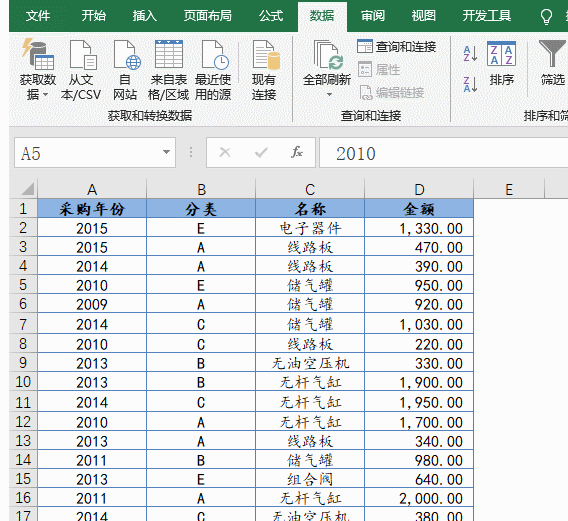Select cell containing 无油空压机 in row 9
568x521 pixels.
pyautogui.click(x=310, y=363)
